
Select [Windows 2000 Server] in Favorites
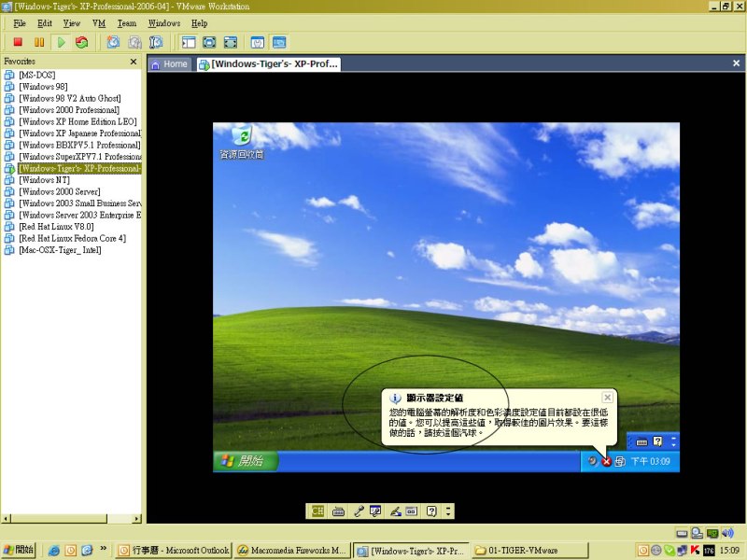click(60, 191)
